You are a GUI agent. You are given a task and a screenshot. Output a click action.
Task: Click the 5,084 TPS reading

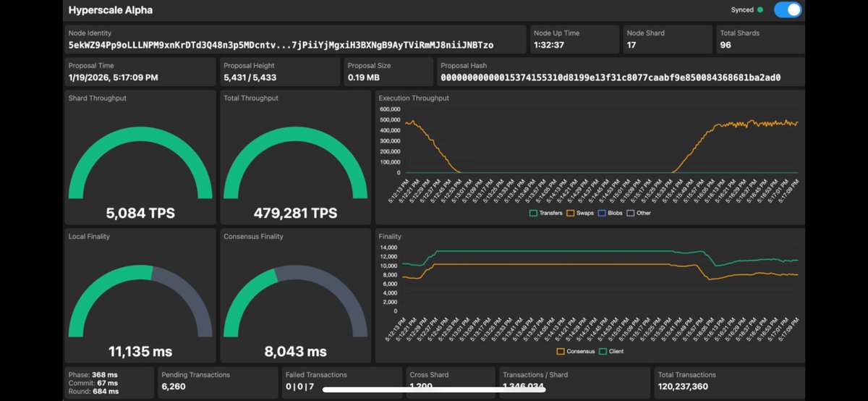point(140,214)
